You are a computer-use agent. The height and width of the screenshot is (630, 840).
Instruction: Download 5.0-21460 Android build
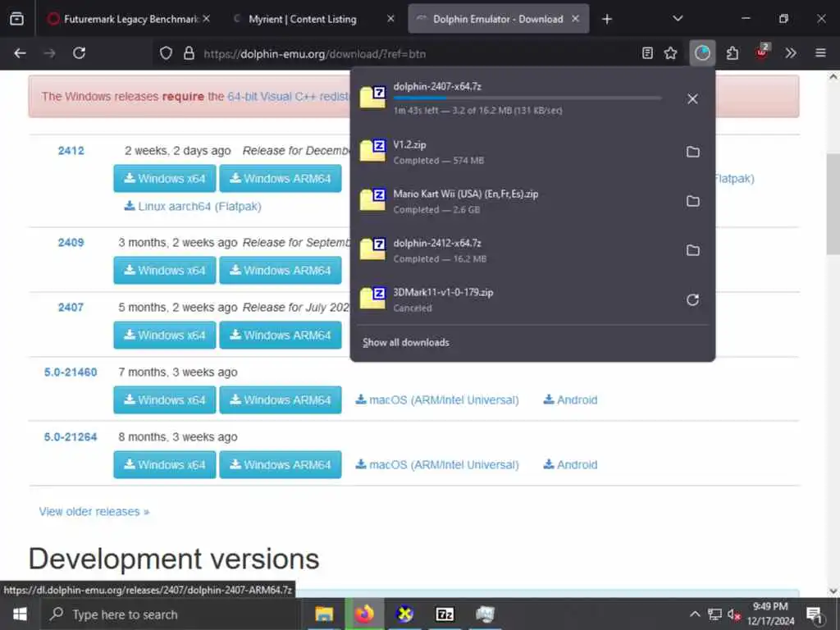(570, 399)
